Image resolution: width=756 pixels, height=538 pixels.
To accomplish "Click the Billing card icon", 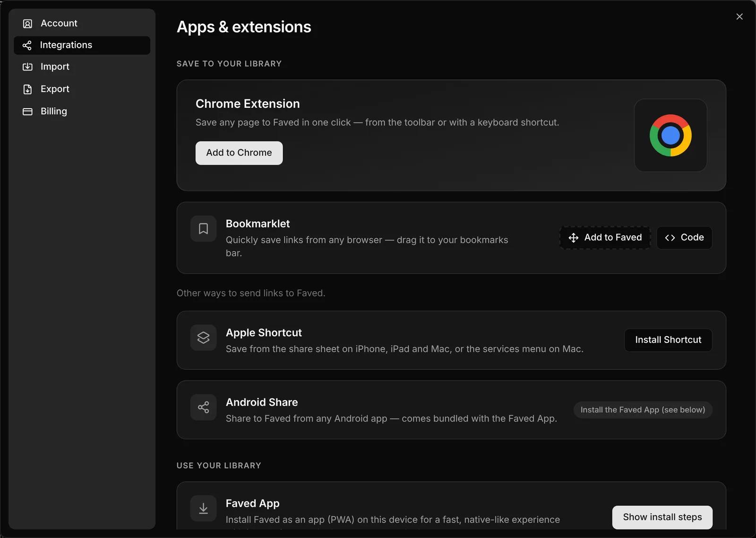I will [x=28, y=112].
